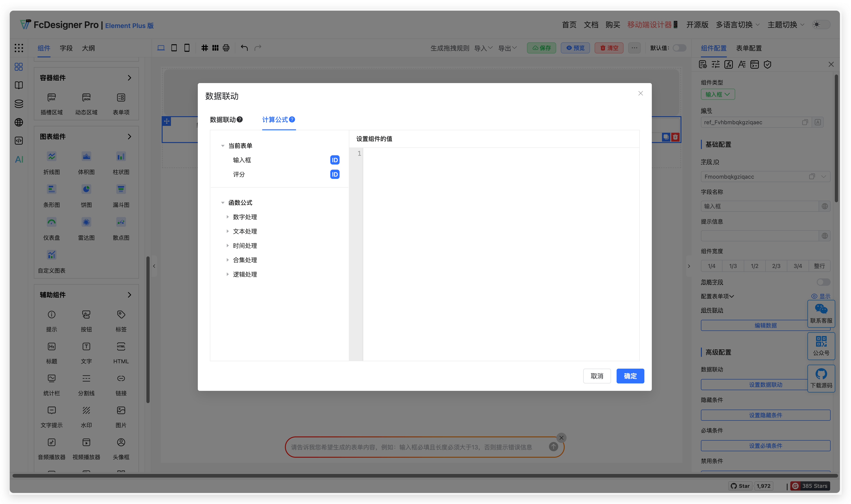Toggle the grid display icon
Viewport: 851px width, 504px height.
coord(205,48)
